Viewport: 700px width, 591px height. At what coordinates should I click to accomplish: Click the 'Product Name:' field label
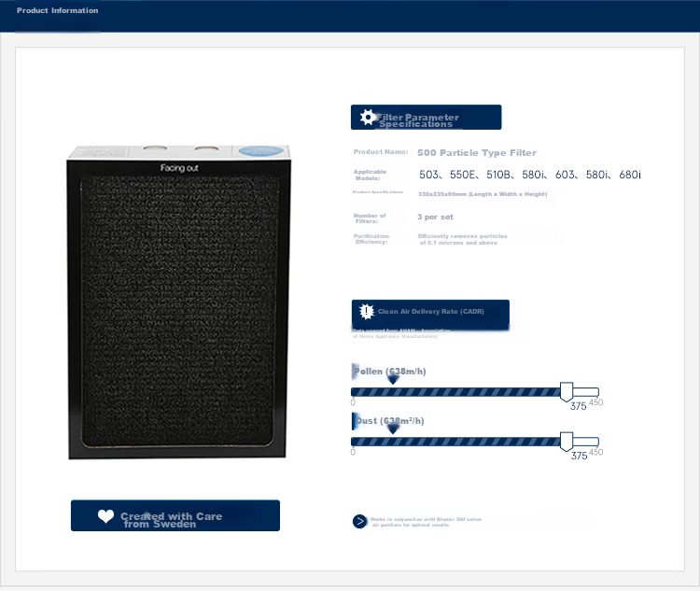click(381, 152)
